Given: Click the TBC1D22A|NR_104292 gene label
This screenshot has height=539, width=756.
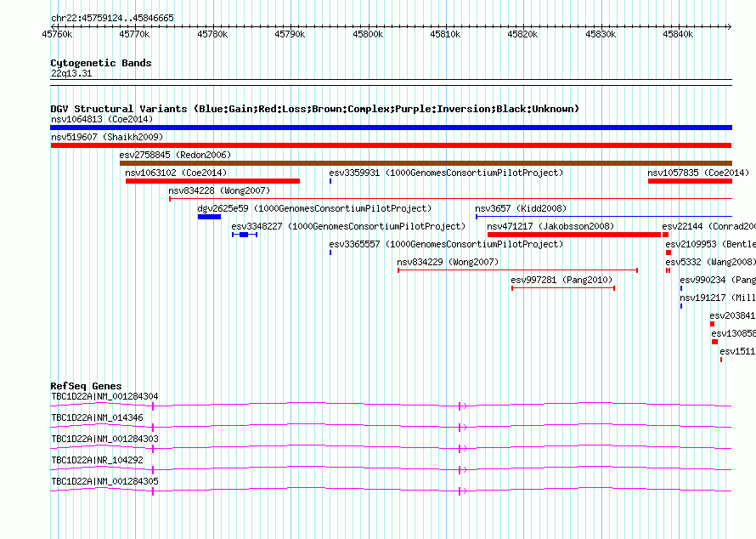Looking at the screenshot, I should [97, 460].
